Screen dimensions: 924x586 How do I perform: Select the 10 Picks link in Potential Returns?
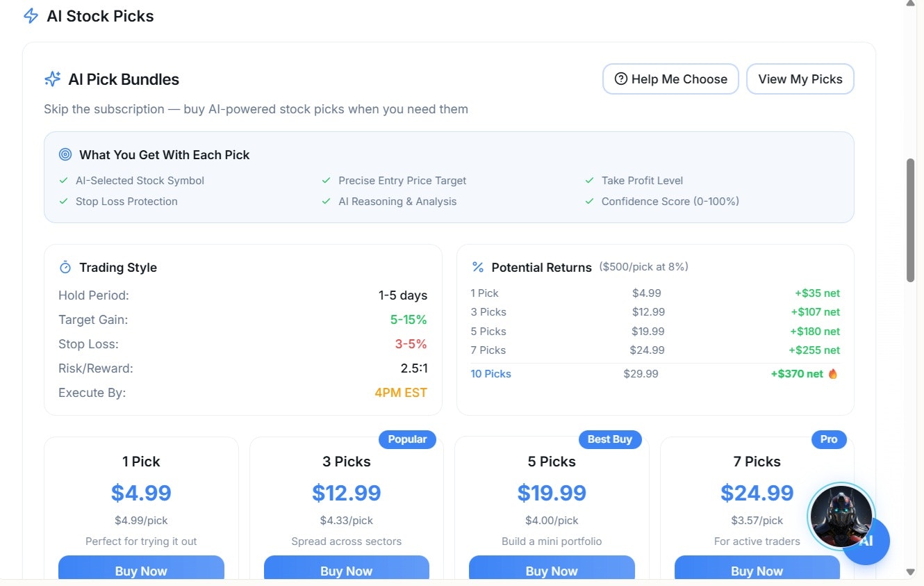click(x=491, y=374)
